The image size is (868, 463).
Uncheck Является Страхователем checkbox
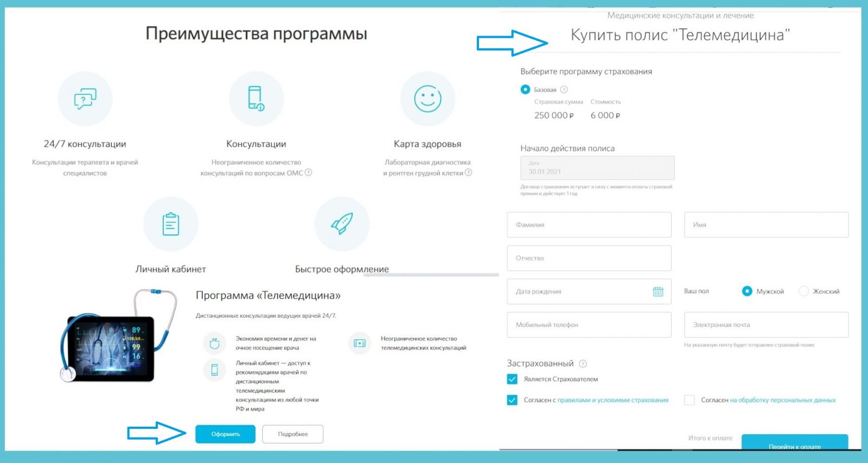(x=512, y=379)
